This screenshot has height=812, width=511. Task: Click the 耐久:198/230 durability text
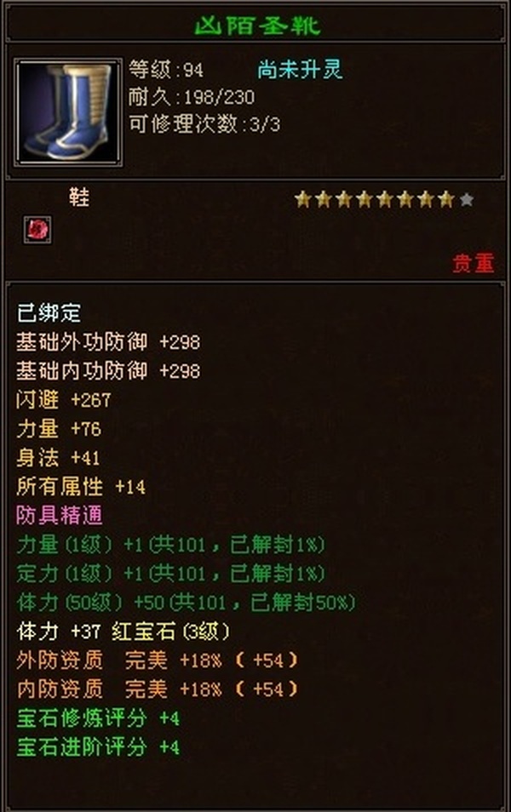tap(192, 97)
